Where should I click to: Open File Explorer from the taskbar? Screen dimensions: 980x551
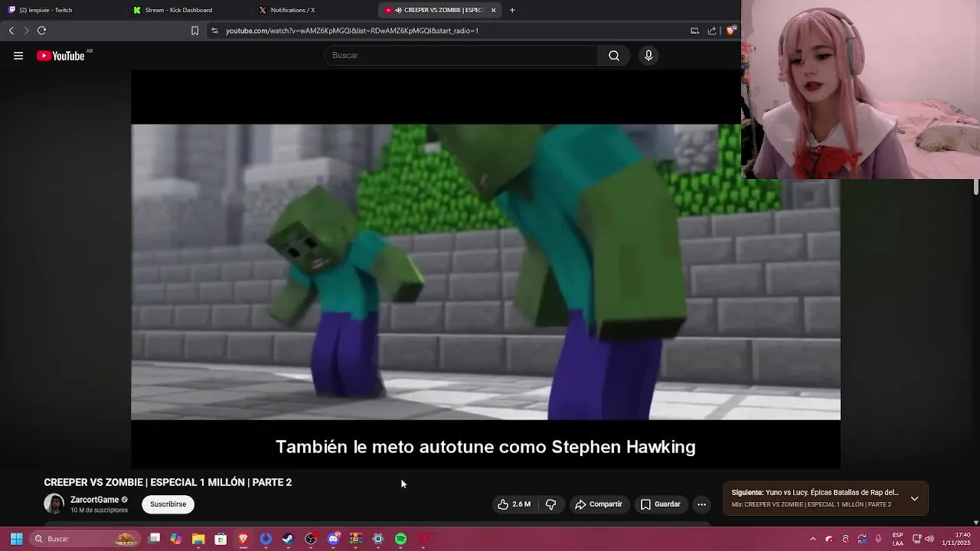198,539
